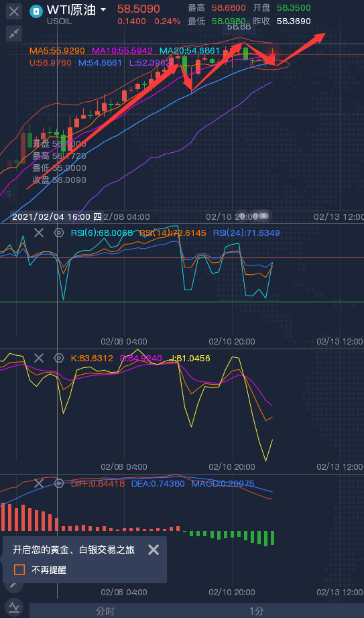This screenshot has width=364, height=618.
Task: Remove the RSI indicator panel with its X icon
Action: pos(39,233)
